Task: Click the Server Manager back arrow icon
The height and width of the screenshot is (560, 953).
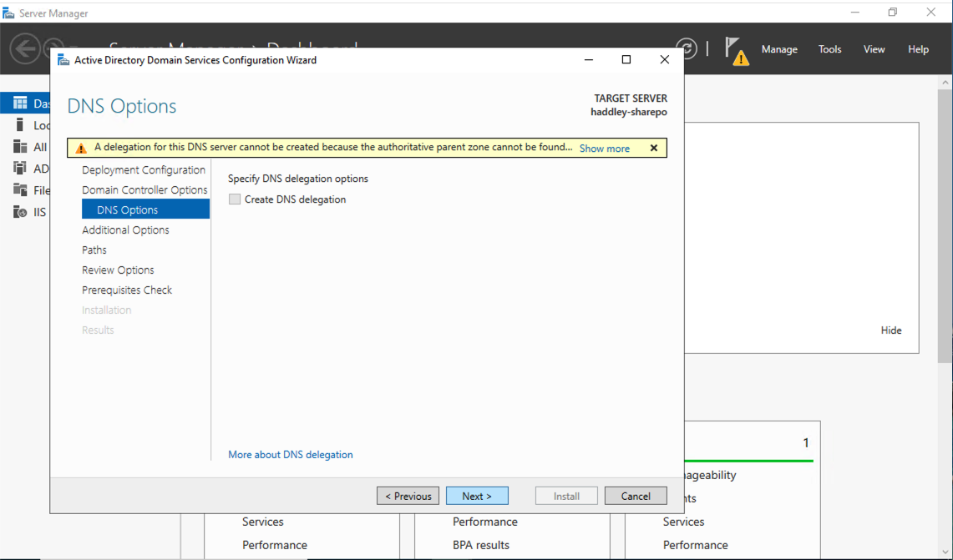Action: (25, 48)
